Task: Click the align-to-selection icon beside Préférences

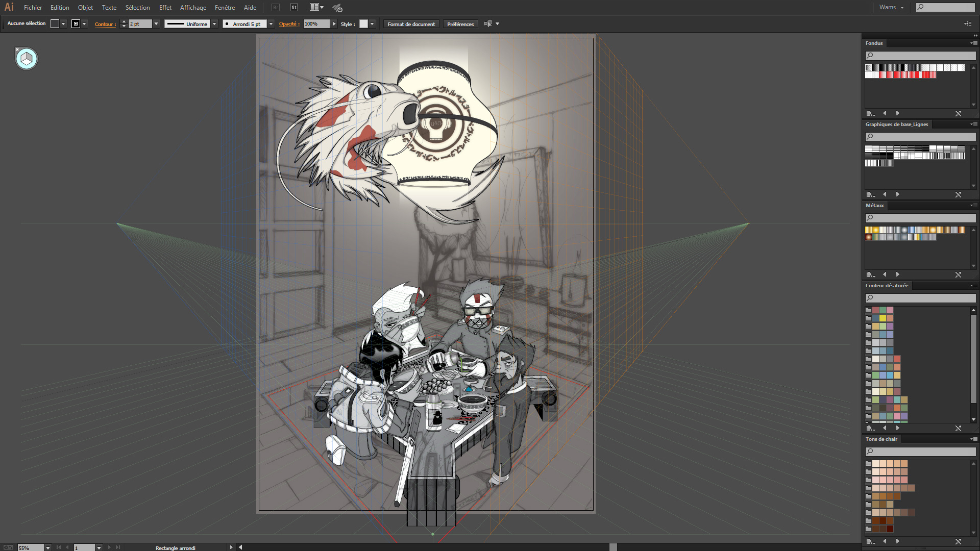Action: coord(488,24)
